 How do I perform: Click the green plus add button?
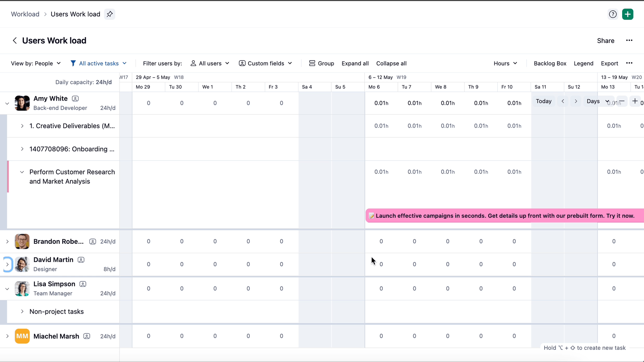click(x=628, y=14)
